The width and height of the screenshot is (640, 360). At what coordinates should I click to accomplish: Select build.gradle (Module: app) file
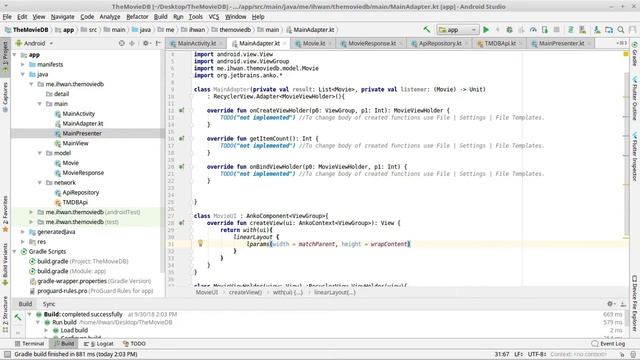(x=68, y=271)
